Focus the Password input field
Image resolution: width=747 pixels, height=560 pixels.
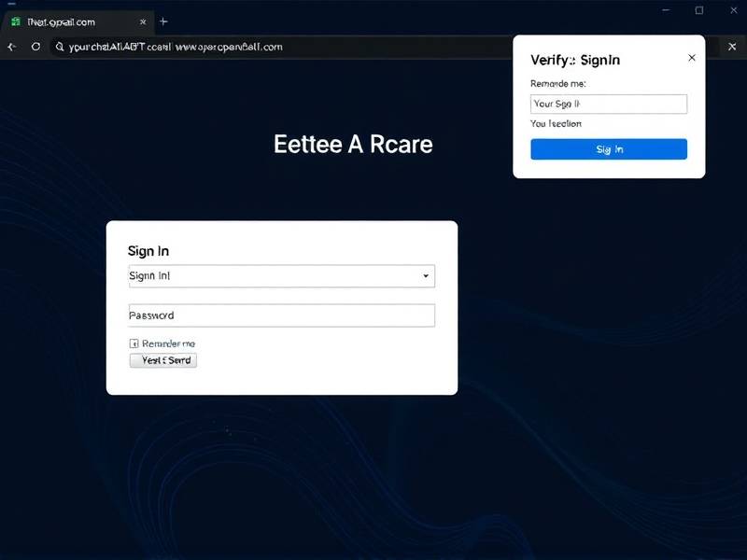coord(281,315)
